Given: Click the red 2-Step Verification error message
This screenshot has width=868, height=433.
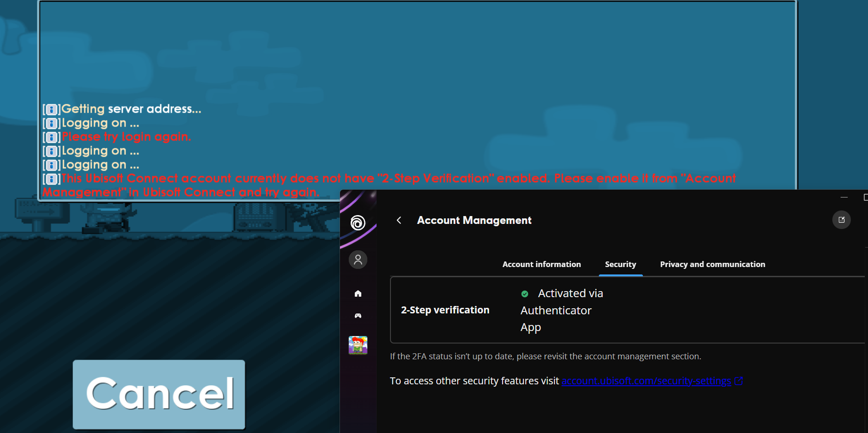Looking at the screenshot, I should pyautogui.click(x=389, y=185).
